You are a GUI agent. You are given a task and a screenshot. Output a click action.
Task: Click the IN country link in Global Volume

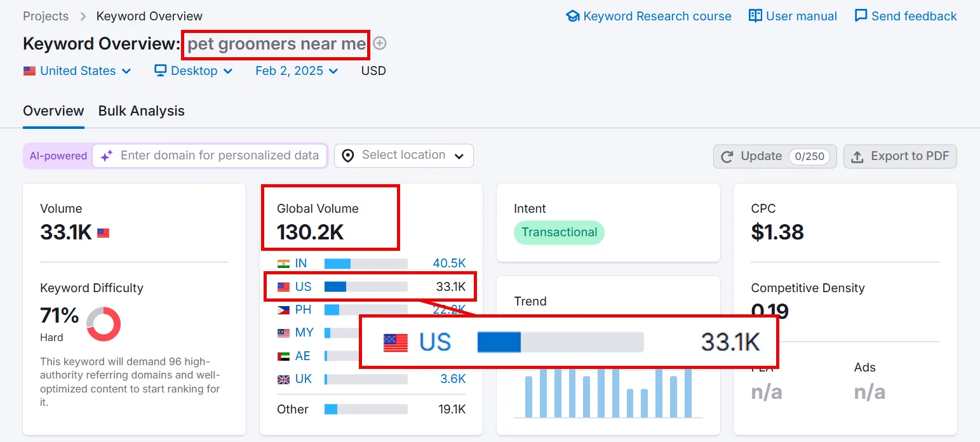coord(301,263)
